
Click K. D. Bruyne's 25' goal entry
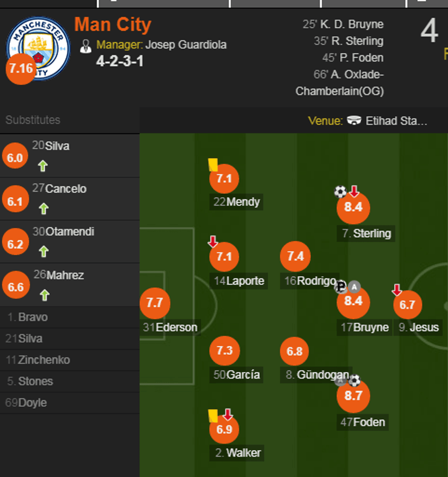pyautogui.click(x=343, y=24)
